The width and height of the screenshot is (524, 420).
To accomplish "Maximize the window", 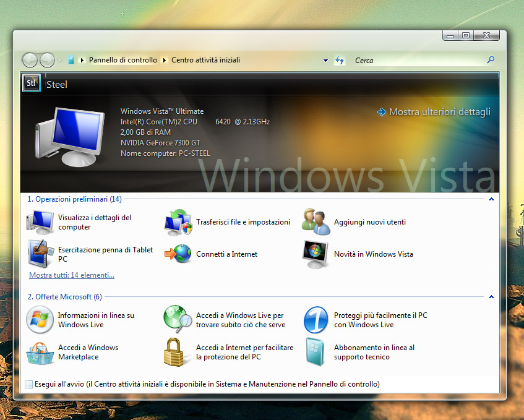I will [x=466, y=35].
